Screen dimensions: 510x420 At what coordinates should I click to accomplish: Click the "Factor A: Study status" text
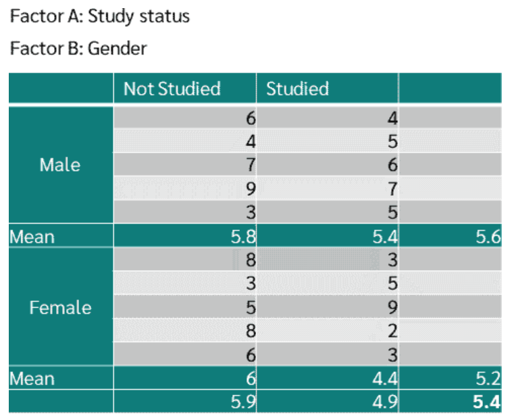(100, 17)
